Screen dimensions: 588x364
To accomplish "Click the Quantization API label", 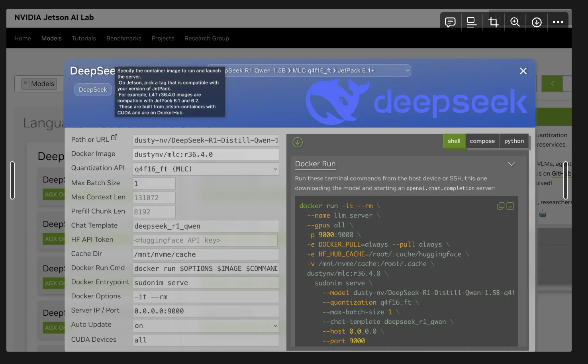I will tap(98, 168).
